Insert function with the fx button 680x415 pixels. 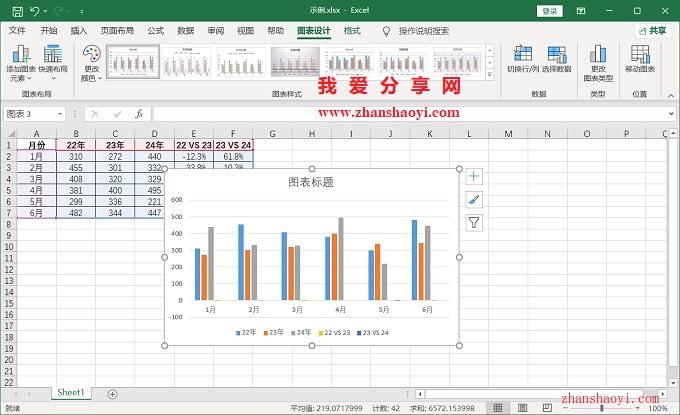point(139,114)
